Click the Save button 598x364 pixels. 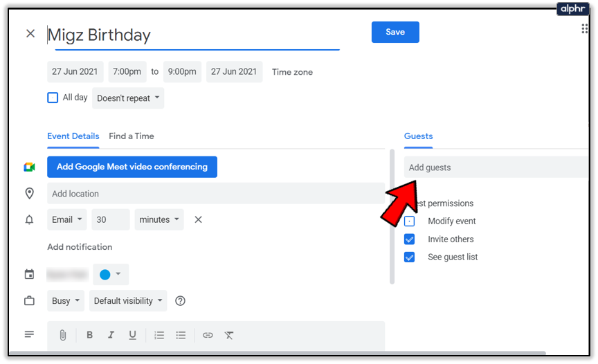point(395,33)
